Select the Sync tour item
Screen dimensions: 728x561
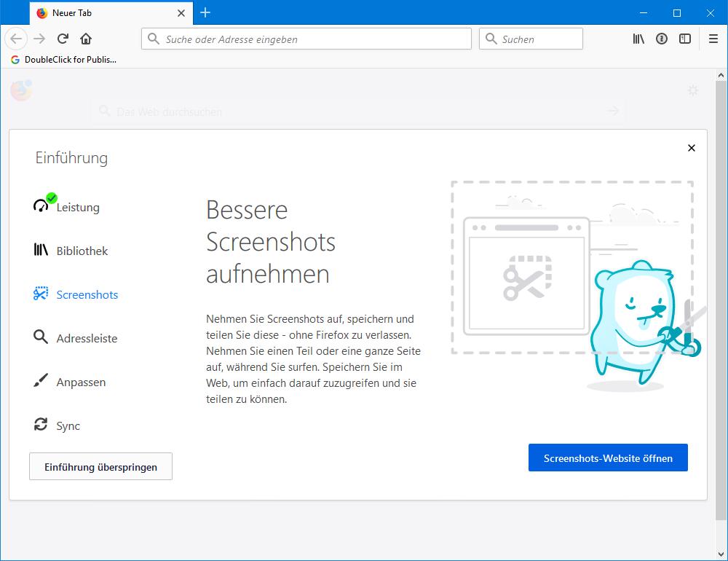point(57,425)
